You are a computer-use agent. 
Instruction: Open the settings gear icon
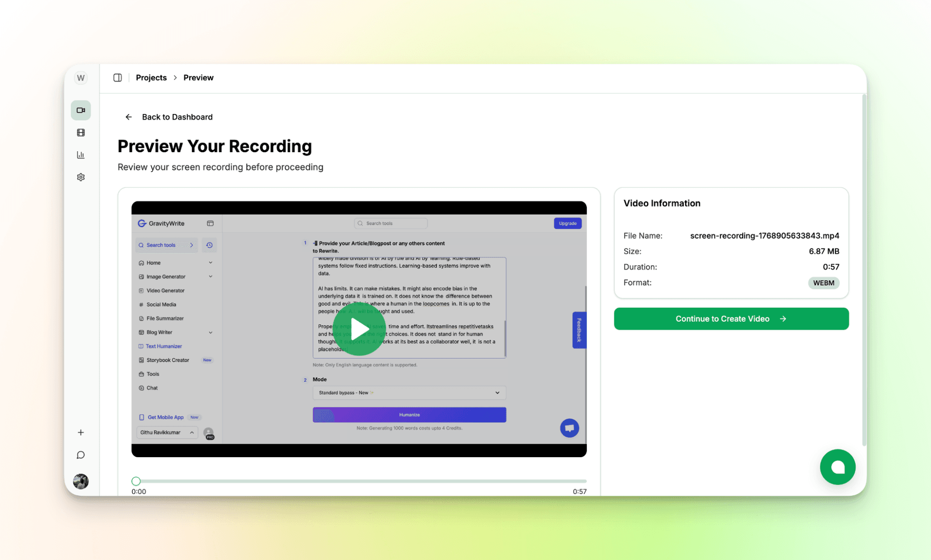pyautogui.click(x=80, y=177)
